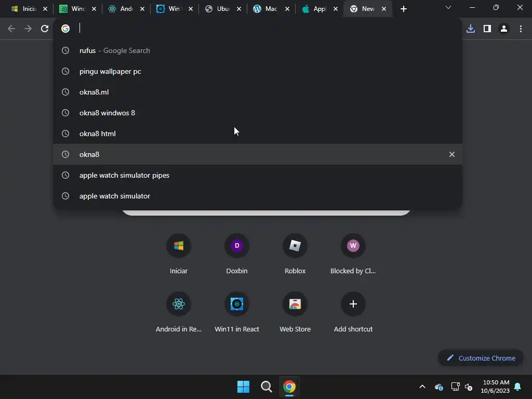The image size is (532, 399).
Task: Click history clock icon beside okna8.ml
Action: point(65,92)
